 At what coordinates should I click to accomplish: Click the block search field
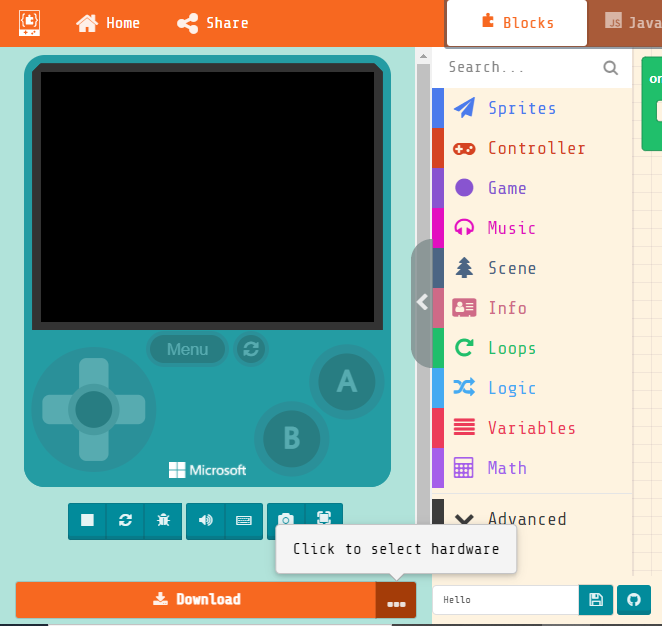pyautogui.click(x=520, y=67)
